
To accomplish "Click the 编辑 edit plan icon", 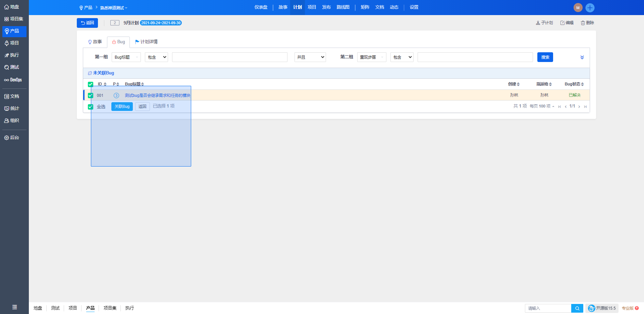I will tap(562, 23).
